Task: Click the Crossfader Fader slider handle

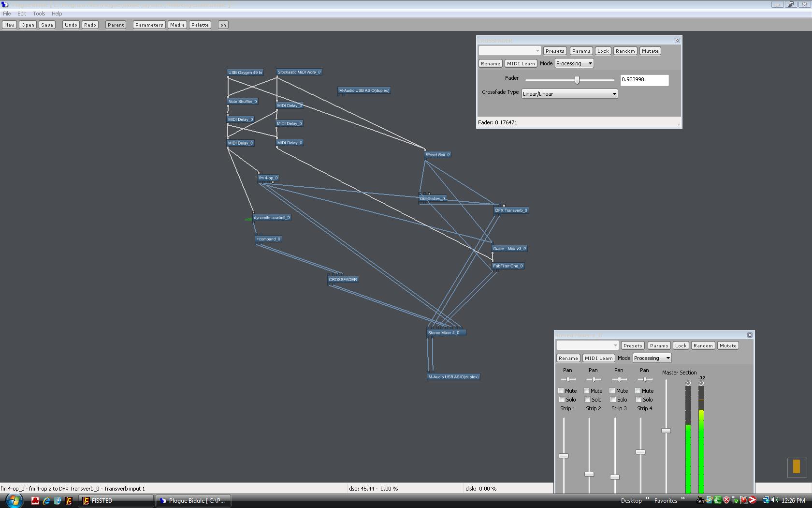Action: (577, 80)
